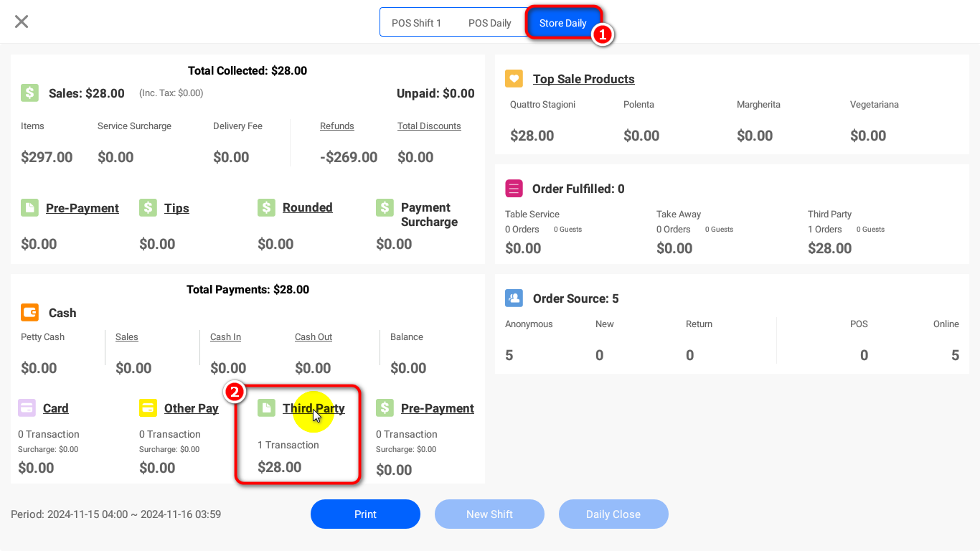Open the Third Party payments link
Image resolution: width=980 pixels, height=551 pixels.
[314, 408]
